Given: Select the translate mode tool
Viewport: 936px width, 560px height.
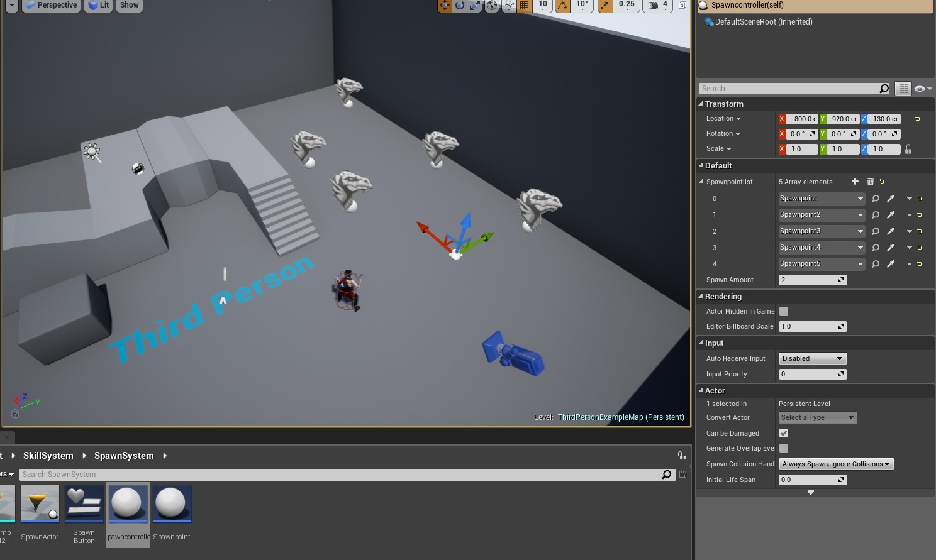Looking at the screenshot, I should click(445, 5).
